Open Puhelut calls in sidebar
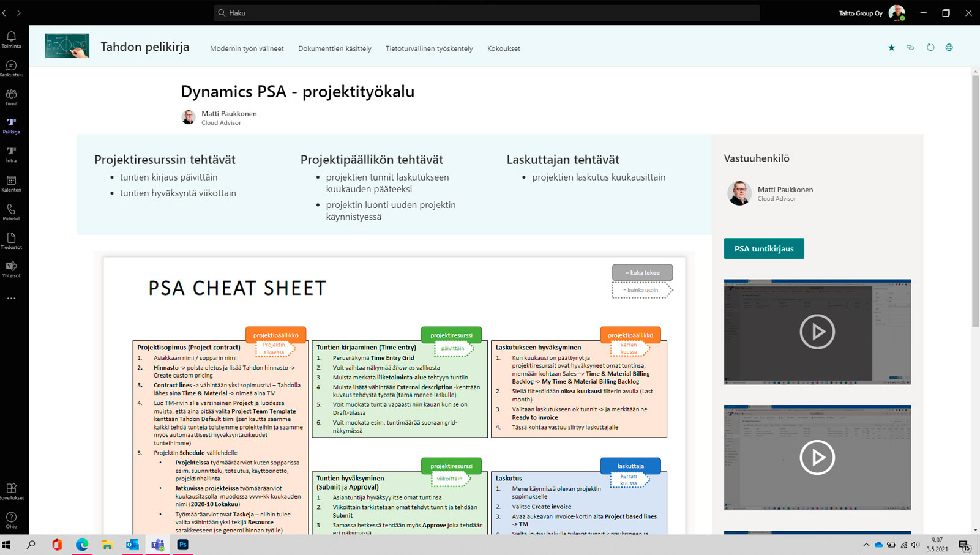 (11, 212)
